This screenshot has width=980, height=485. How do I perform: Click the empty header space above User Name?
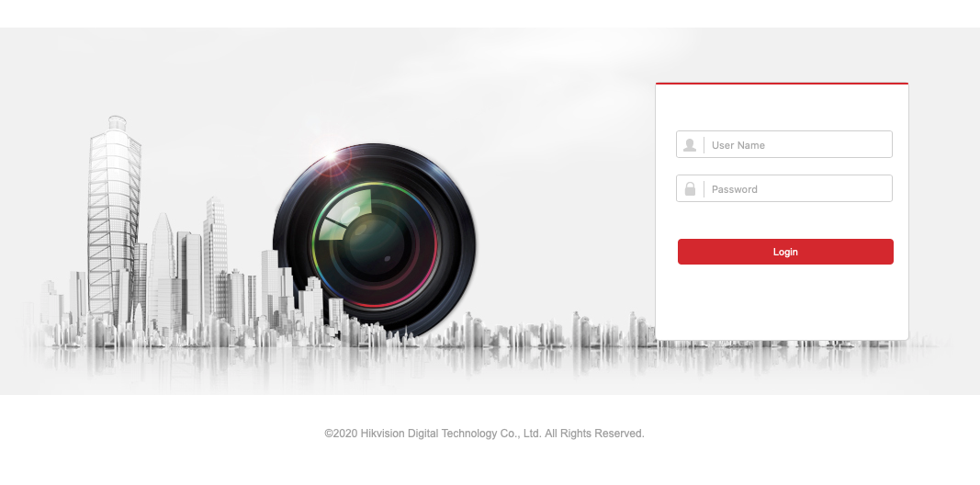tap(782, 107)
